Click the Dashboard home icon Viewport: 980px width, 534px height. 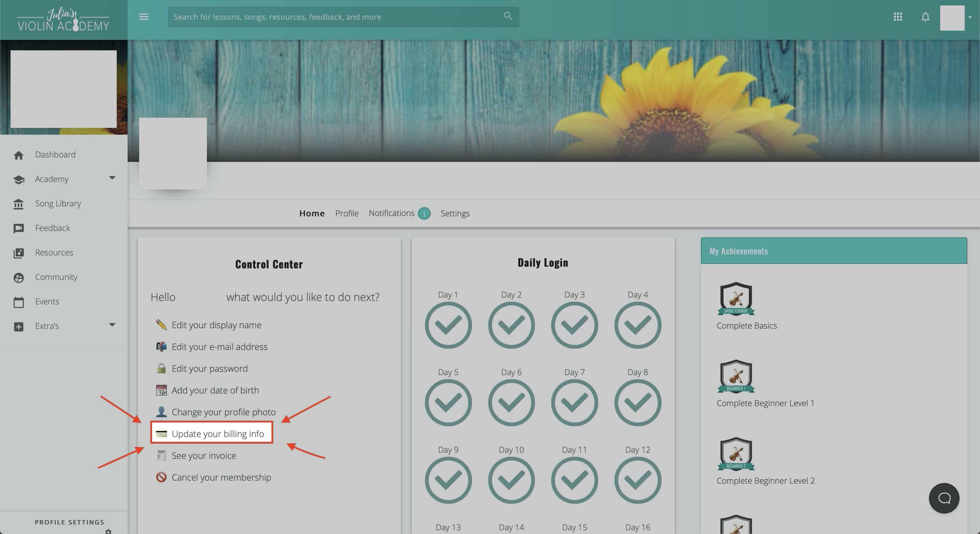tap(19, 155)
